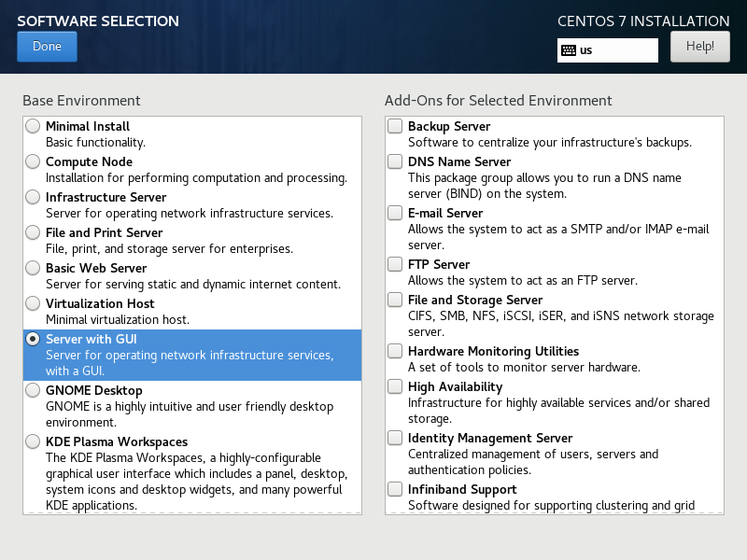The width and height of the screenshot is (747, 560).
Task: Choose Virtualization Host environment
Action: click(34, 303)
